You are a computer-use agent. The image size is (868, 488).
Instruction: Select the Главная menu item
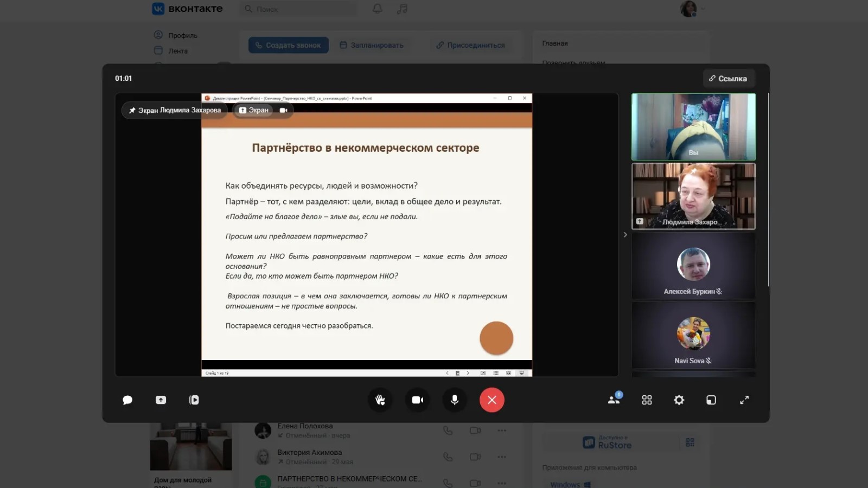[x=555, y=43]
